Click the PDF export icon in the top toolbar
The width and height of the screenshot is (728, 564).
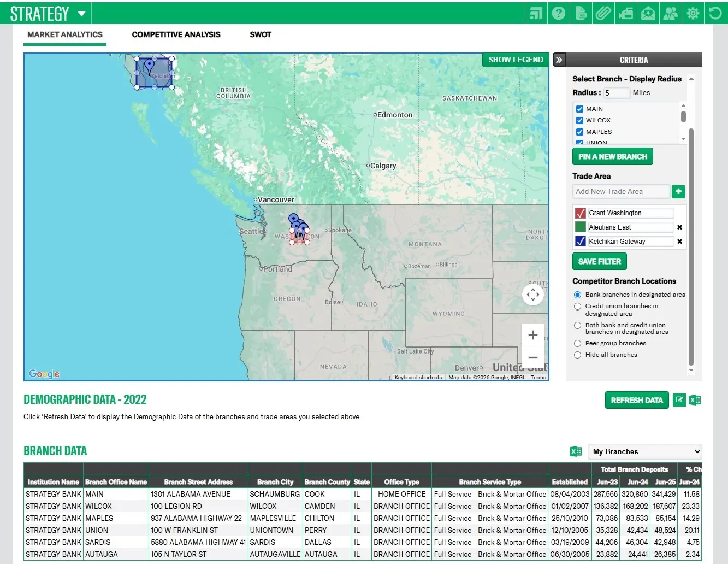(x=581, y=13)
